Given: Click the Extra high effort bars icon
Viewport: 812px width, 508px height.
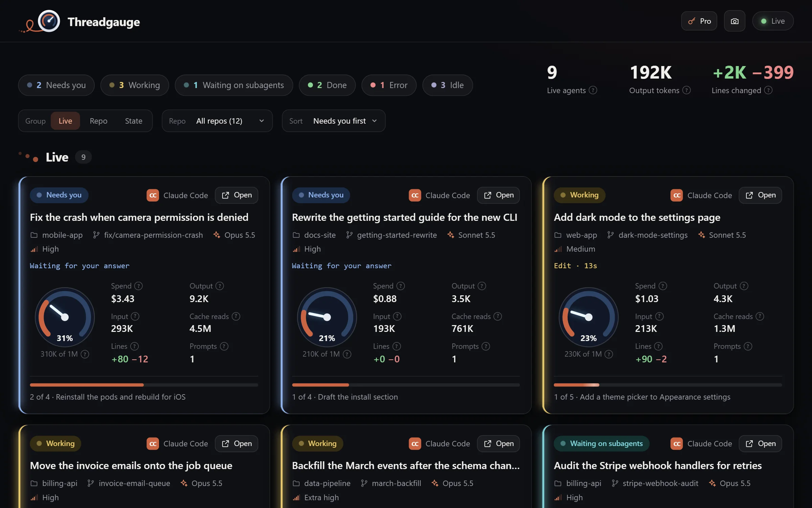Looking at the screenshot, I should [296, 498].
